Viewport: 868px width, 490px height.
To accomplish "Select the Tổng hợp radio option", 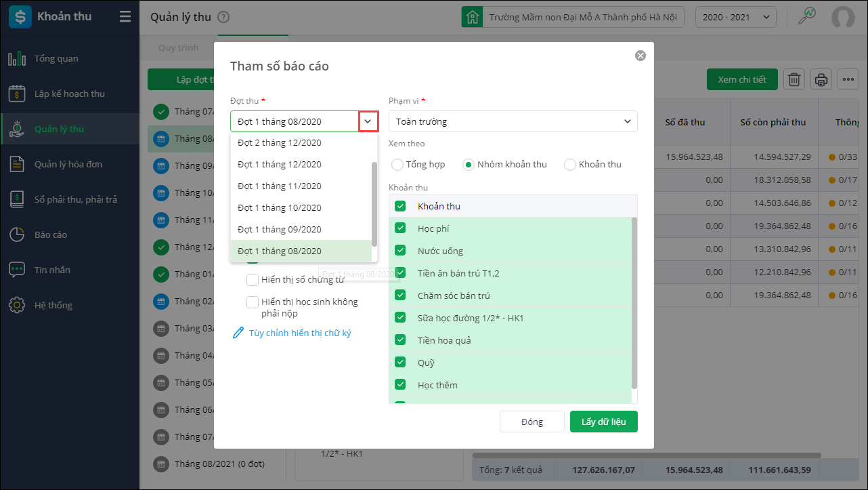I will pyautogui.click(x=397, y=164).
